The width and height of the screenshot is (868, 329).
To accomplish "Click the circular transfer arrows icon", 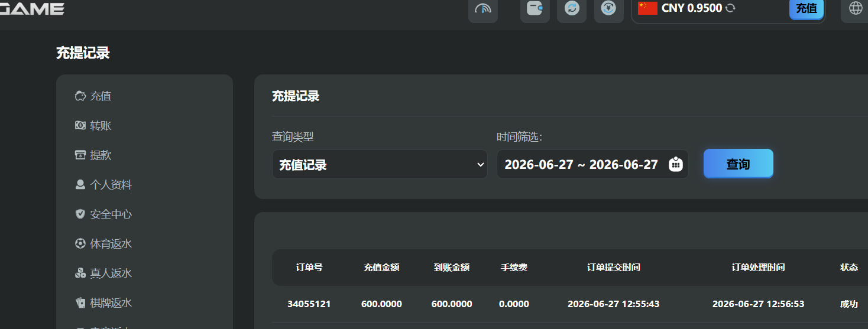I will [x=572, y=9].
